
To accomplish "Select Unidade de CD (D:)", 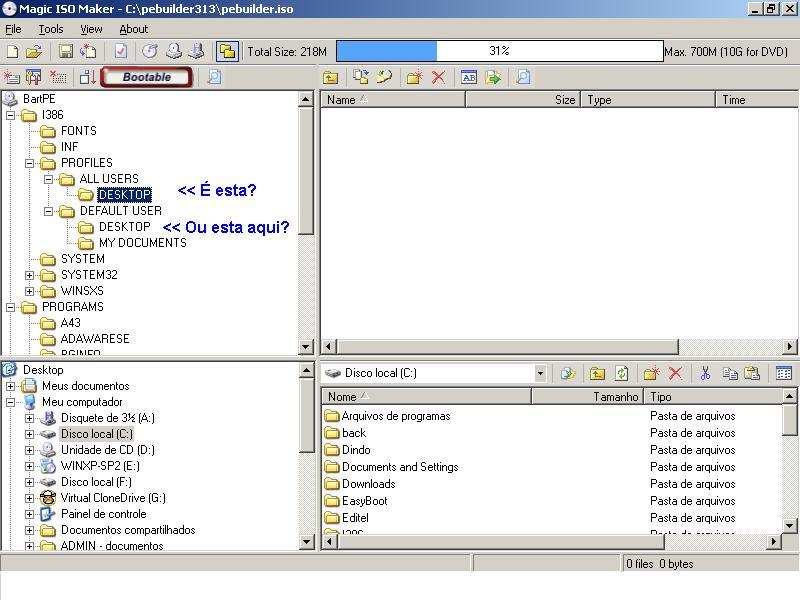I will [108, 450].
